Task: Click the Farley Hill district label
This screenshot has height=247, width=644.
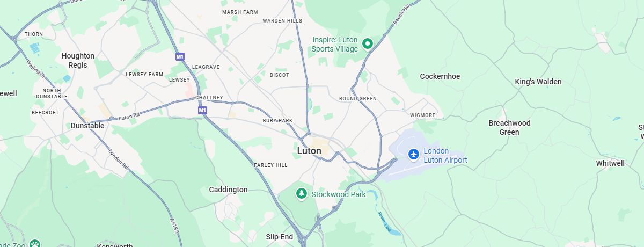Action: [x=271, y=165]
